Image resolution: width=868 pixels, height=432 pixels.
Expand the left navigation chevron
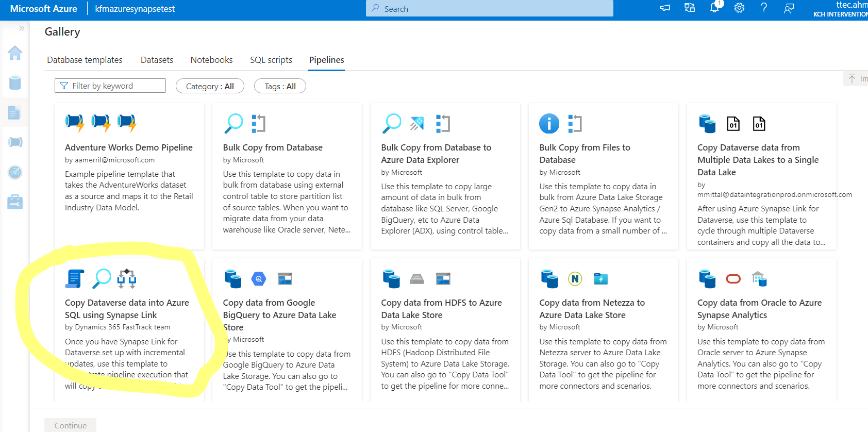point(22,29)
